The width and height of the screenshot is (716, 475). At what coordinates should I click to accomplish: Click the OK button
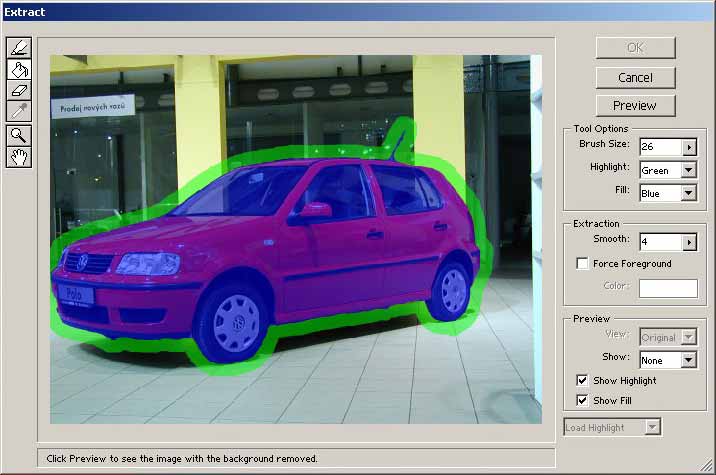coord(635,48)
